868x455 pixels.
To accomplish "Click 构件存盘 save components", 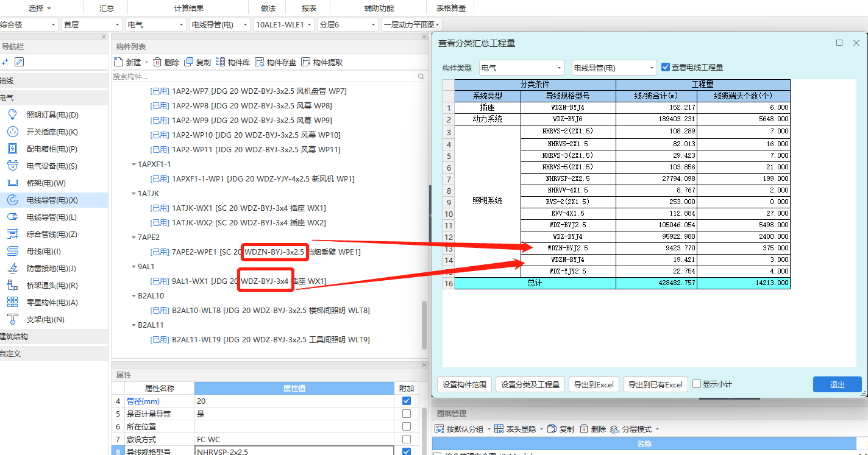I will pos(276,62).
